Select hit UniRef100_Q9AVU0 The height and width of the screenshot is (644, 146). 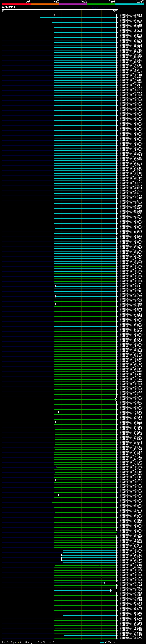(x=131, y=77)
